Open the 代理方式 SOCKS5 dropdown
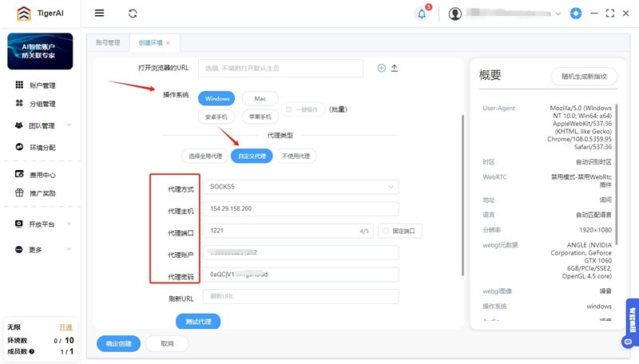 coord(301,187)
